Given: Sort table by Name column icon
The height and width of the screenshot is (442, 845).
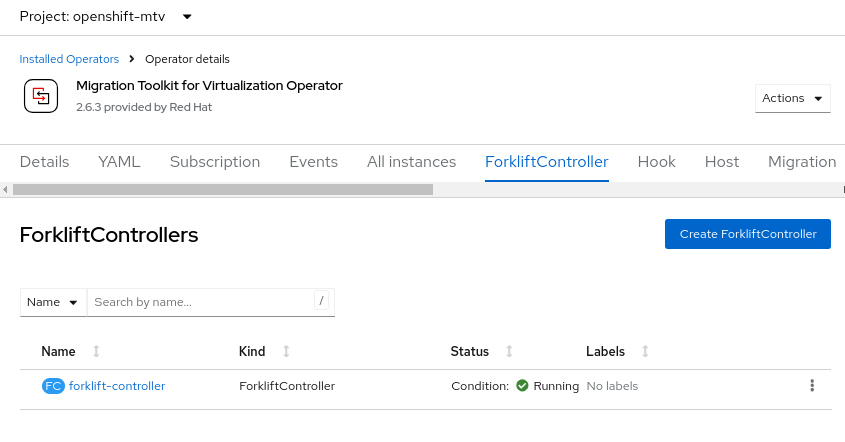Looking at the screenshot, I should [x=96, y=352].
